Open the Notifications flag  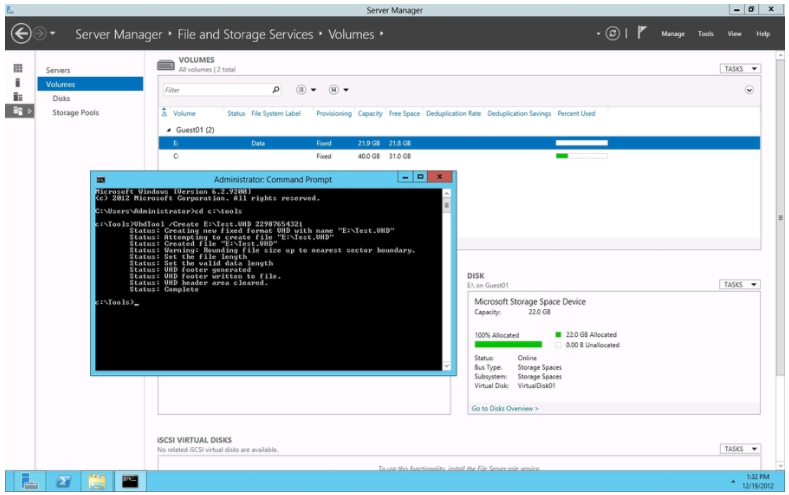click(x=642, y=33)
